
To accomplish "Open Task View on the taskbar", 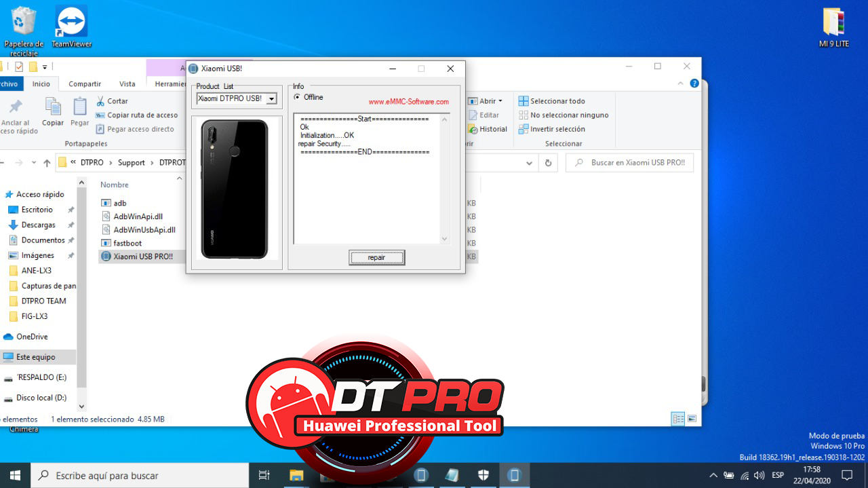I will point(264,475).
